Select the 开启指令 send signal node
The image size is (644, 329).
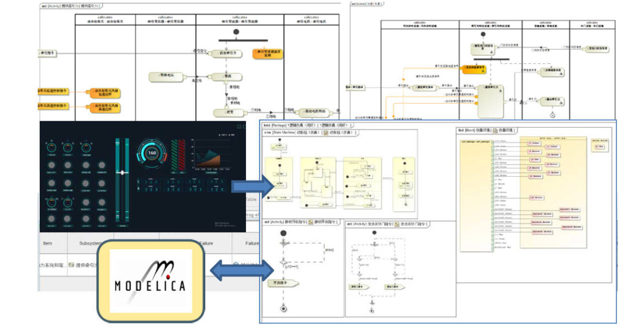pos(283,283)
